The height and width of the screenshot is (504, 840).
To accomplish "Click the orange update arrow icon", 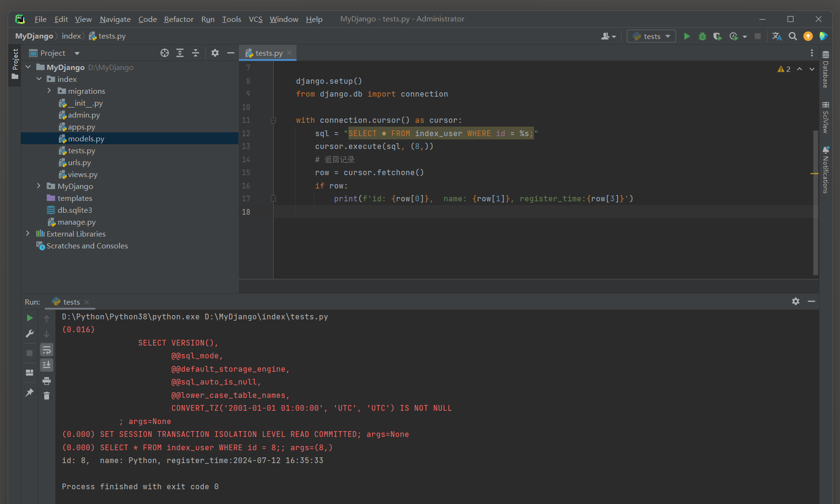I will click(x=808, y=36).
